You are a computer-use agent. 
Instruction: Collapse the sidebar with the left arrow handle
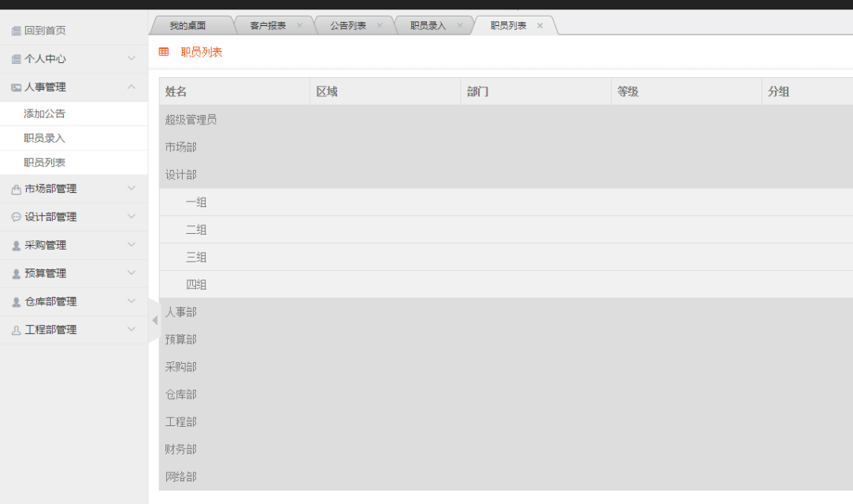pyautogui.click(x=154, y=321)
